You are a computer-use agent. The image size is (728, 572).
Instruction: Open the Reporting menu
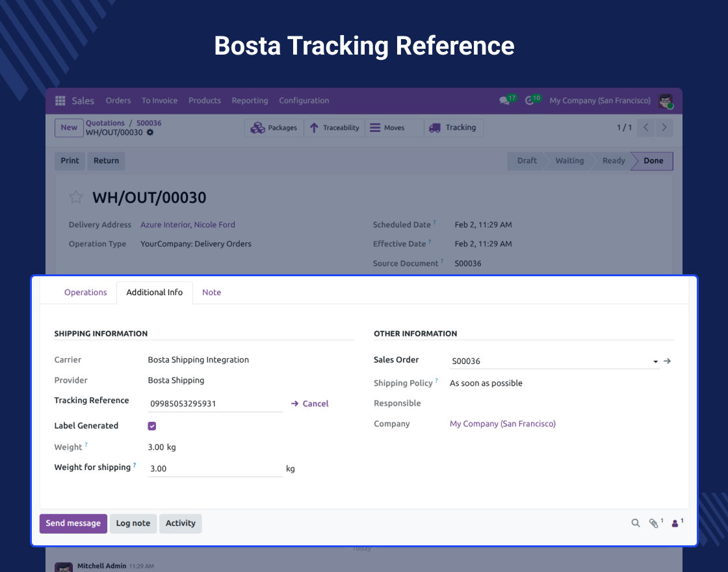250,101
